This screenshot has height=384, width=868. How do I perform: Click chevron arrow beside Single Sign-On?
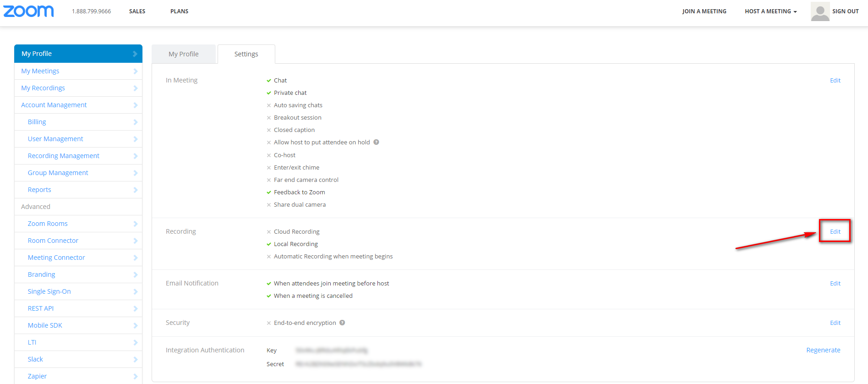click(x=135, y=291)
